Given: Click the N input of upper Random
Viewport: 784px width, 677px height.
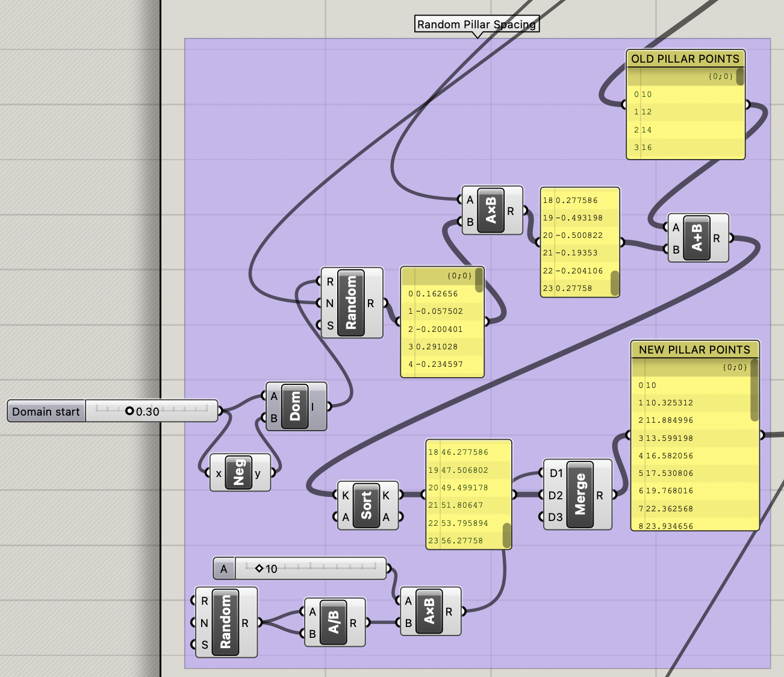Looking at the screenshot, I should pos(329,303).
